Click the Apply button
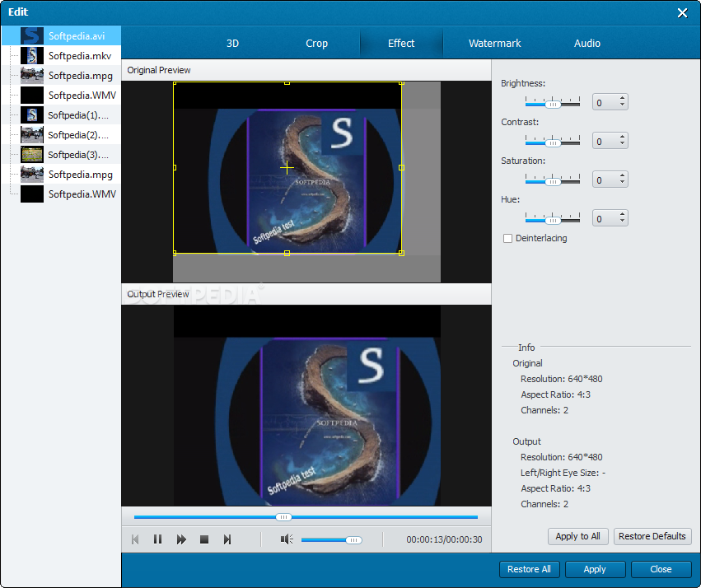The image size is (701, 588). click(x=595, y=569)
